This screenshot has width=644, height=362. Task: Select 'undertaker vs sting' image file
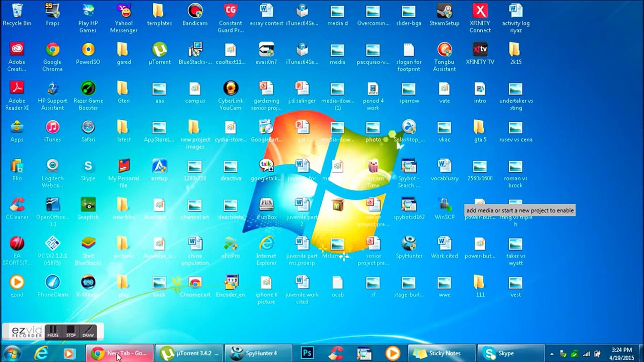[516, 96]
